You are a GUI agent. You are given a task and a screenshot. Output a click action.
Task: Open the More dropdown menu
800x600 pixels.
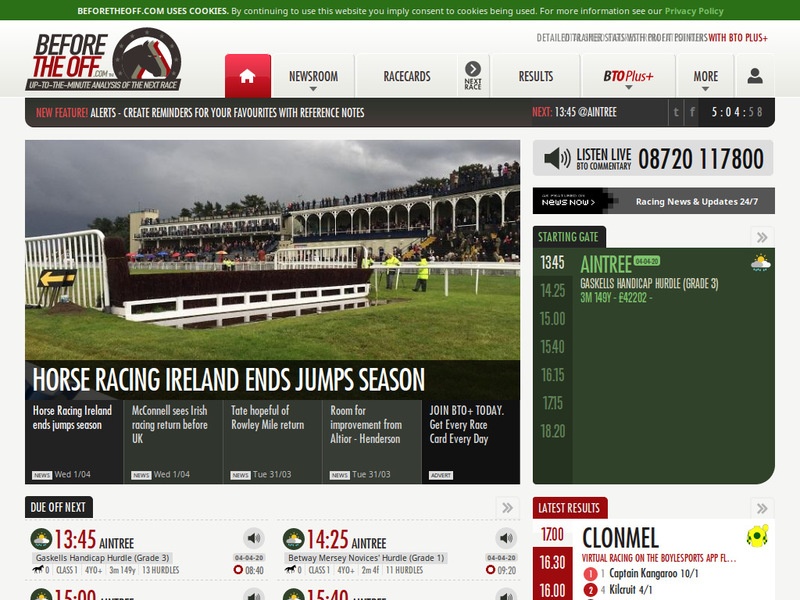[x=705, y=77]
